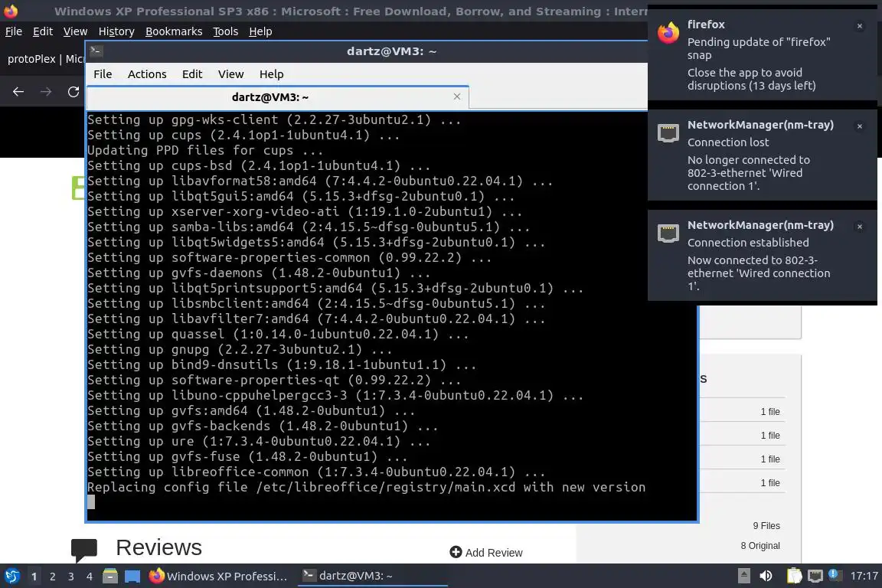
Task: Click the Reviews speech bubble icon
Action: click(x=84, y=550)
